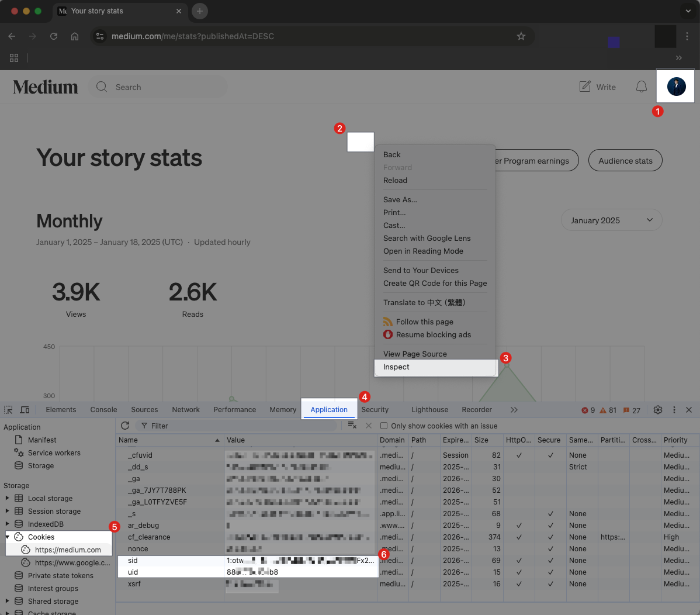Click the browser home icon
700x615 pixels.
point(75,36)
